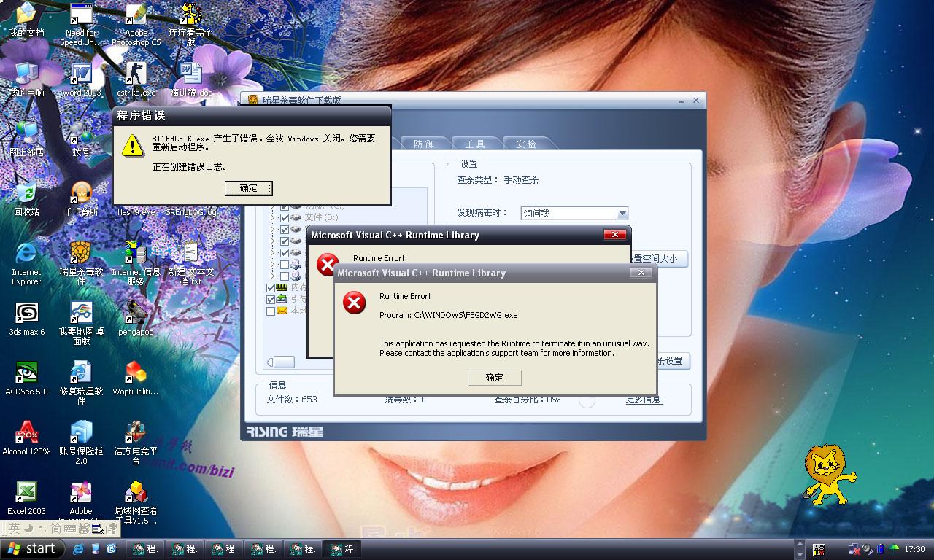Screen dimensions: 934x560
Task: Open Internet Explorer desktop icon
Action: 26,262
